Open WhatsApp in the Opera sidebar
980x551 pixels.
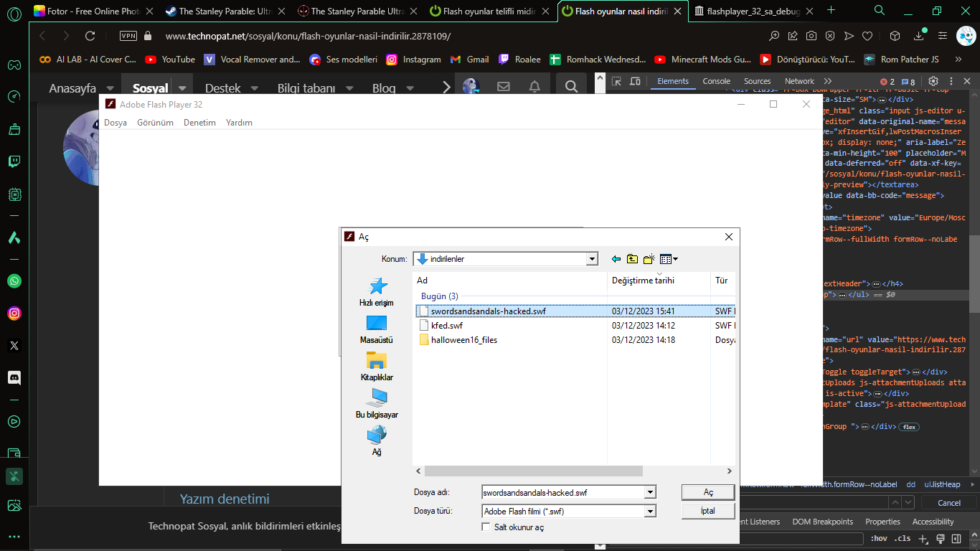(x=14, y=281)
